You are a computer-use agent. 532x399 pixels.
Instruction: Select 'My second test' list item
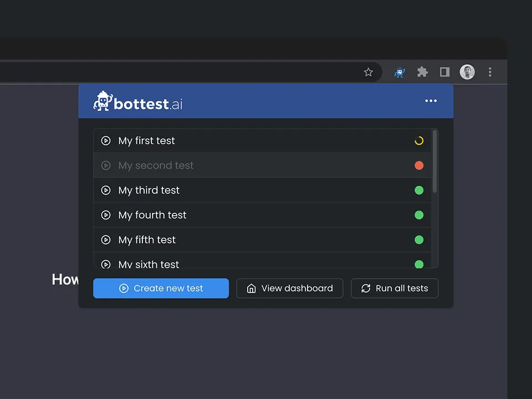[x=156, y=166]
